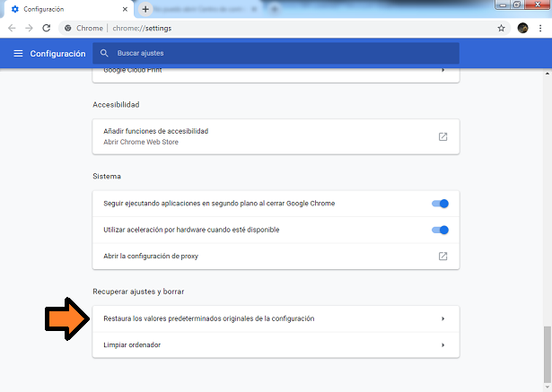The height and width of the screenshot is (392, 552).
Task: Click the Abrir Chrome Web Store subtitle
Action: (x=141, y=142)
